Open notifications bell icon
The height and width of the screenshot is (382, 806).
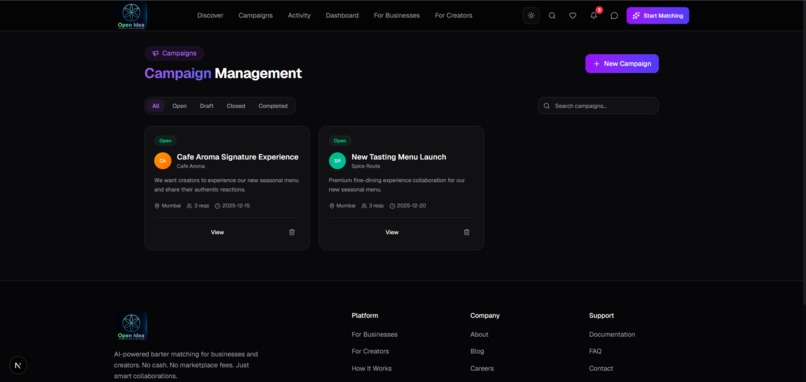(594, 15)
